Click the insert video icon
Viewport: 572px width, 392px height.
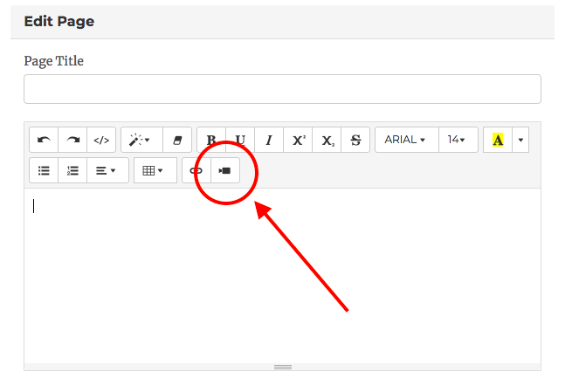[x=224, y=170]
